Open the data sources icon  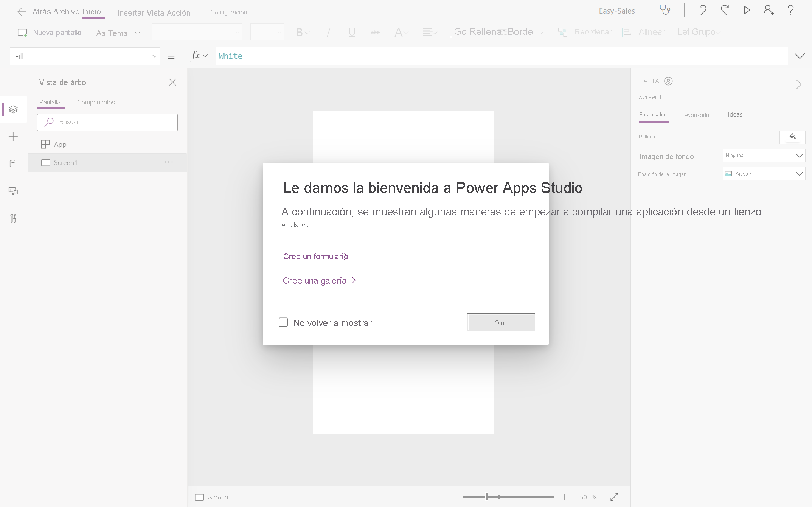(x=13, y=164)
